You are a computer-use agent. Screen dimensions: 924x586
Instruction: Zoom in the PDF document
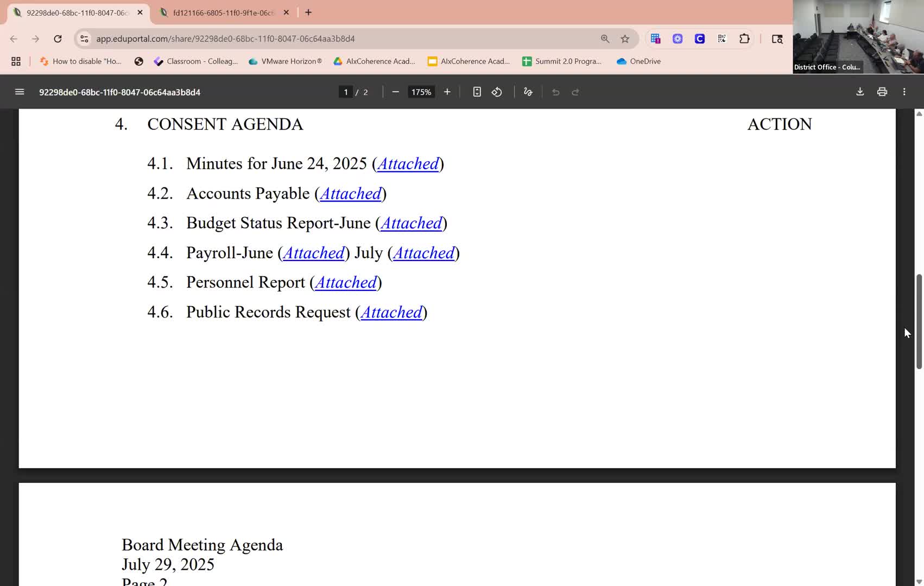point(447,92)
